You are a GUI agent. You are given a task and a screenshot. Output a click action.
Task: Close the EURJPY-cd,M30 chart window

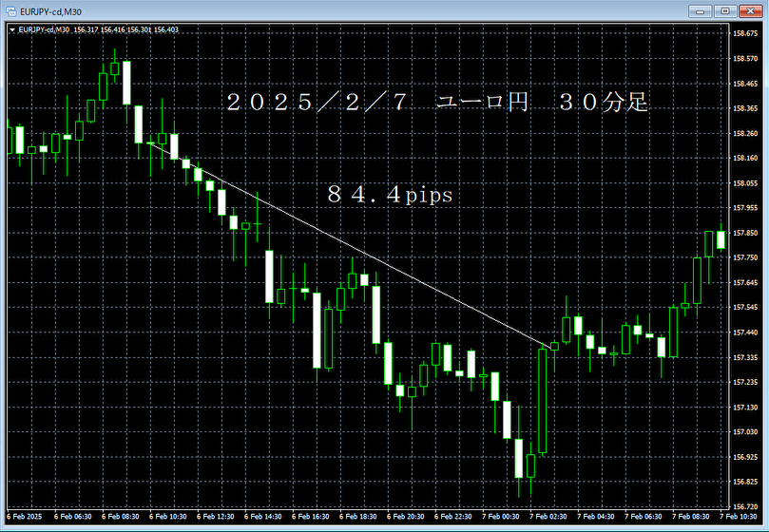coord(750,10)
